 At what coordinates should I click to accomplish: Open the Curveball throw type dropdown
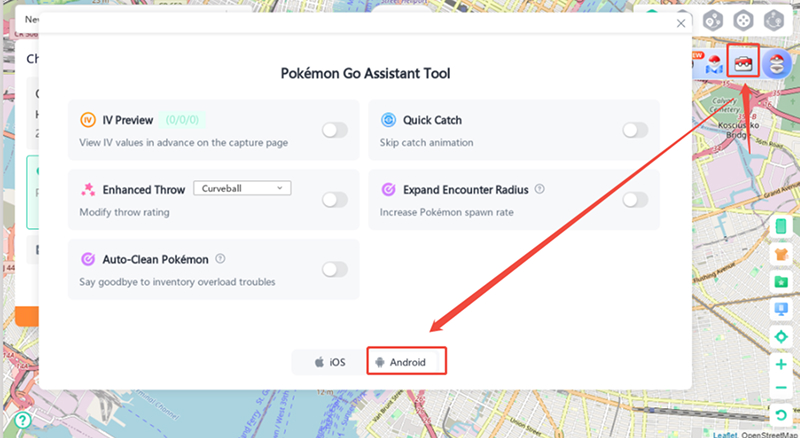tap(242, 188)
